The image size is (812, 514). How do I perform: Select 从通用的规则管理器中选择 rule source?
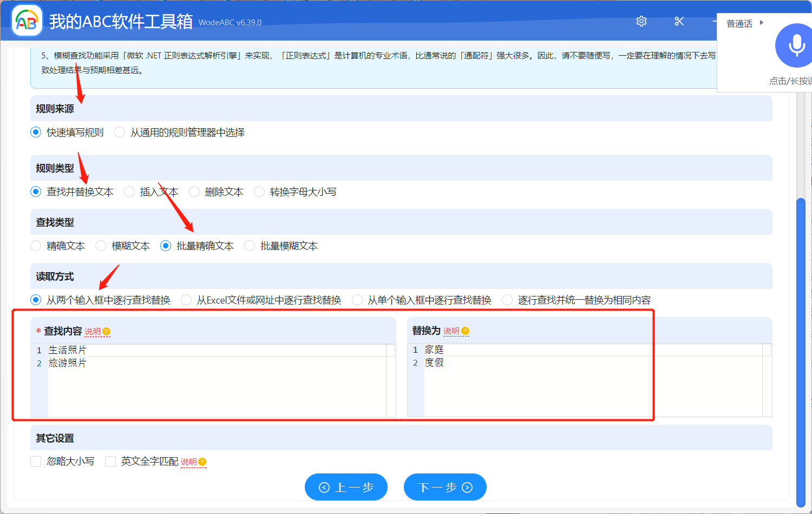coord(119,132)
